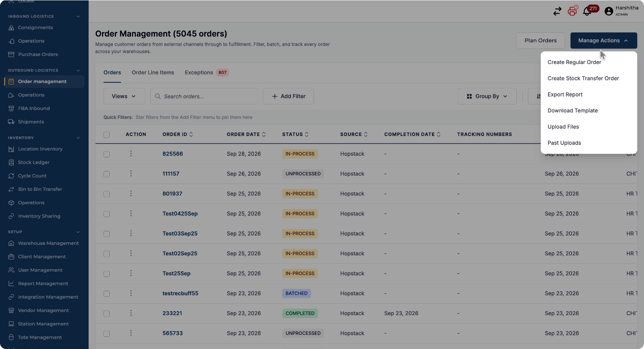Open the Views dropdown
This screenshot has height=349, width=644.
click(124, 96)
